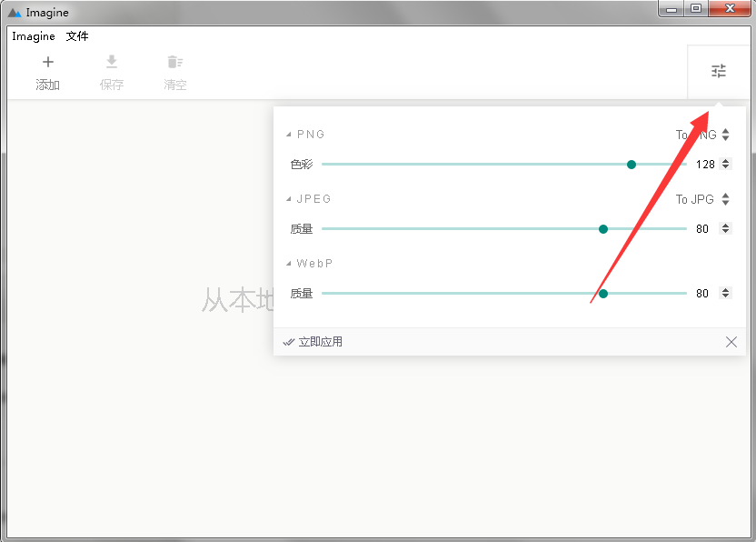756x542 pixels.
Task: Collapse the WebP section triangle
Action: coord(288,264)
